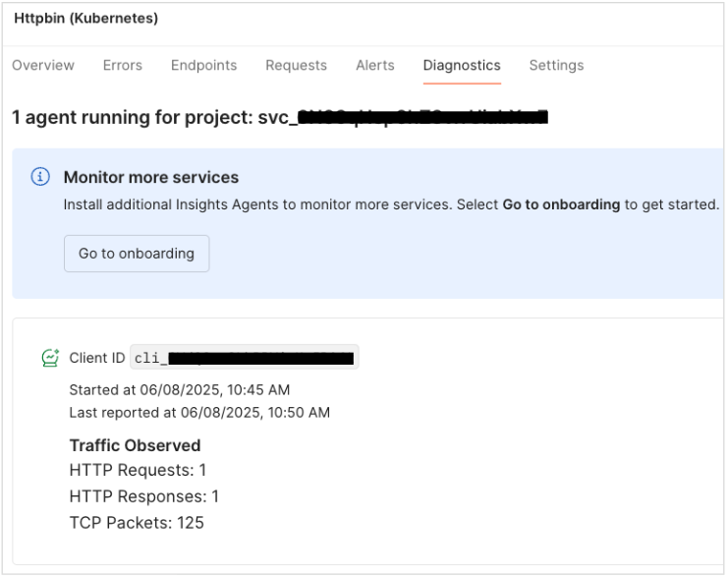Open the Endpoints tab
728x578 pixels.
pos(203,66)
